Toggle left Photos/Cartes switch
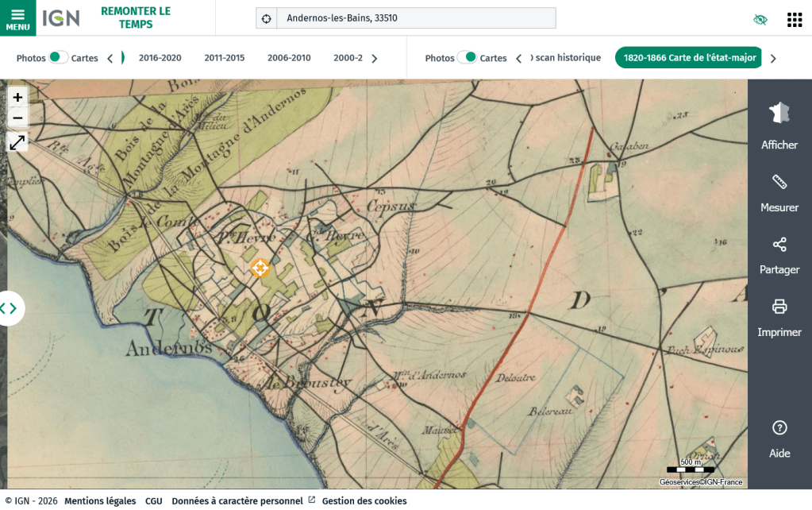 (59, 57)
